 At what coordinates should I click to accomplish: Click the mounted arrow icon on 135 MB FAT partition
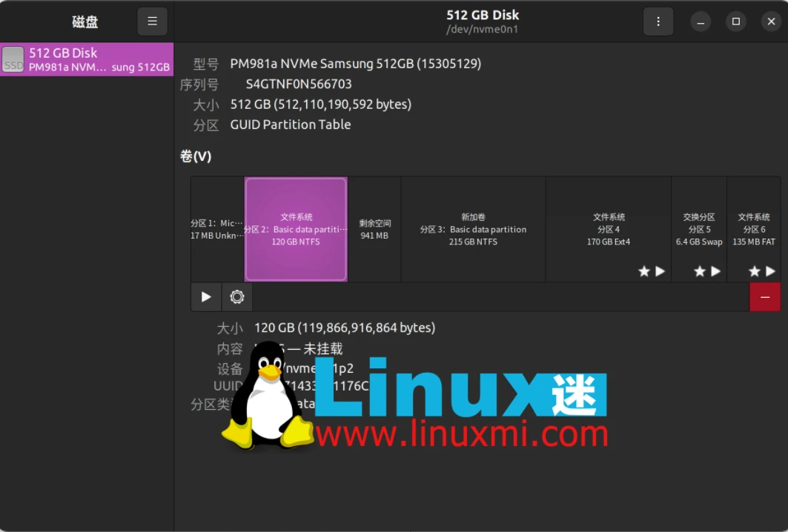(x=770, y=271)
